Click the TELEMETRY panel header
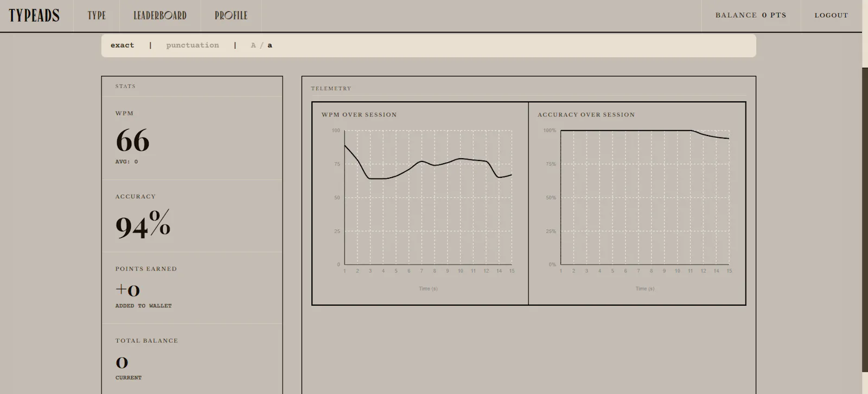 (x=331, y=88)
